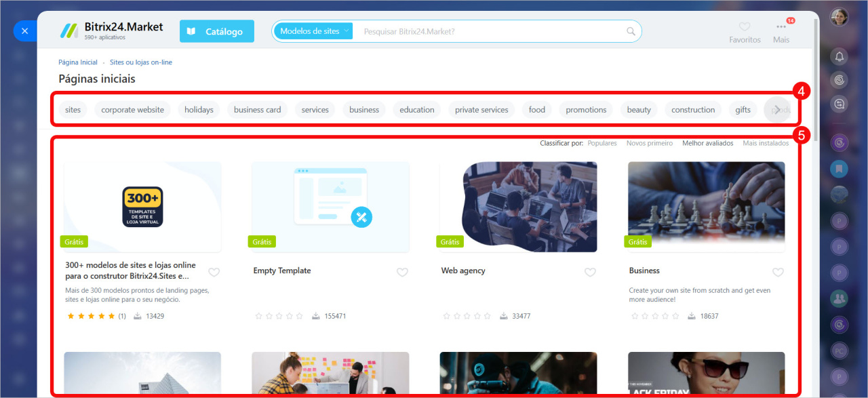This screenshot has height=398, width=868.
Task: Open the Business chess thumbnail
Action: pyautogui.click(x=707, y=207)
